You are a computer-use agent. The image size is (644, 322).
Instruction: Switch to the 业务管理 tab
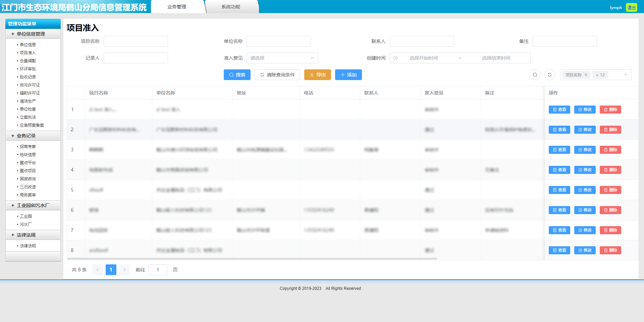[x=177, y=7]
